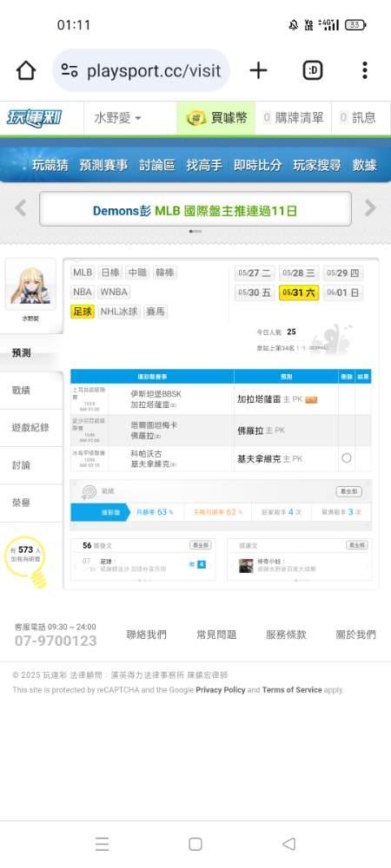Tap the browser home icon
The height and width of the screenshot is (868, 391).
(25, 71)
